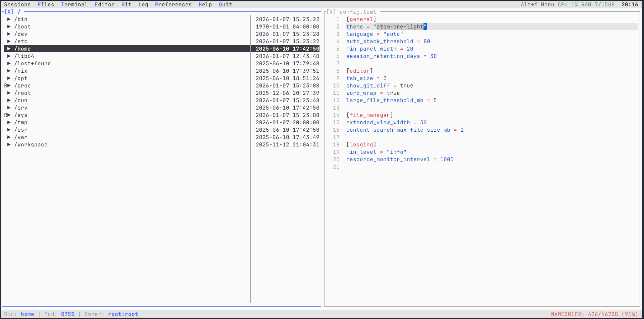Click the R indicator next to /sys

click(x=5, y=115)
